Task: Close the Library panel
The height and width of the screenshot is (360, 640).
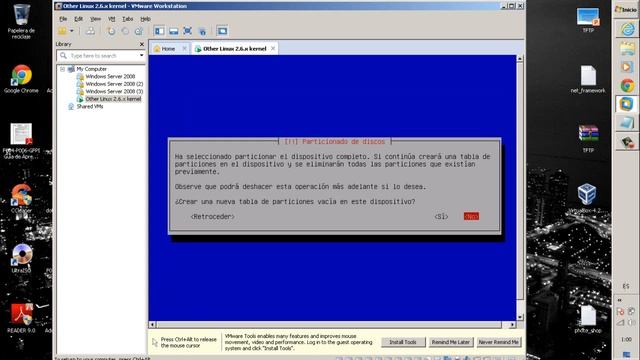Action: click(142, 44)
